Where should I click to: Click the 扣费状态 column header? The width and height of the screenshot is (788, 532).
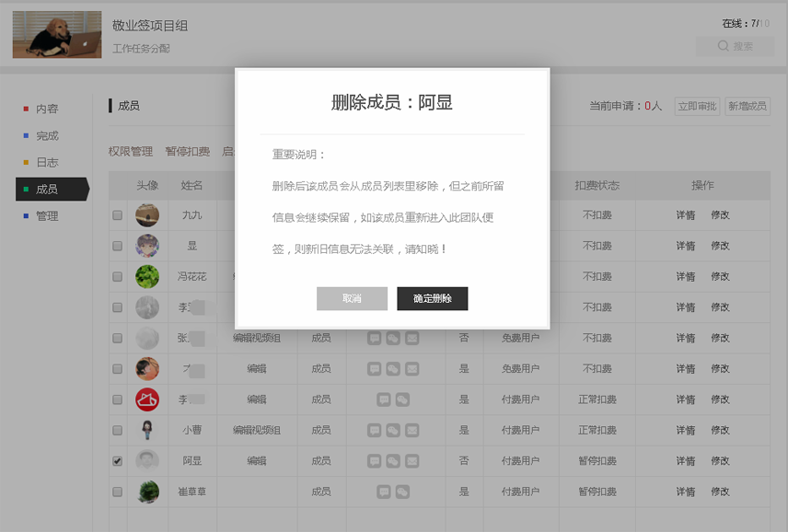[597, 186]
